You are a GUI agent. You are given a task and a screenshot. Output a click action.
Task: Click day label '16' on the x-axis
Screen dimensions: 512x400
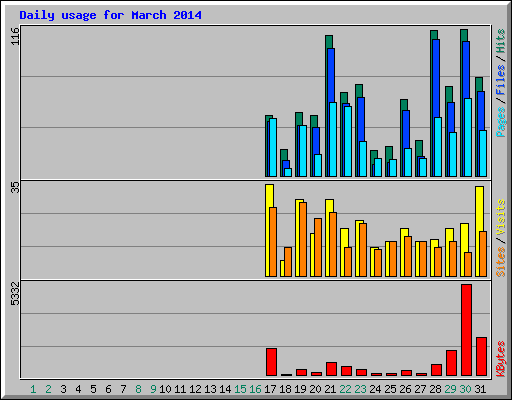[255, 389]
